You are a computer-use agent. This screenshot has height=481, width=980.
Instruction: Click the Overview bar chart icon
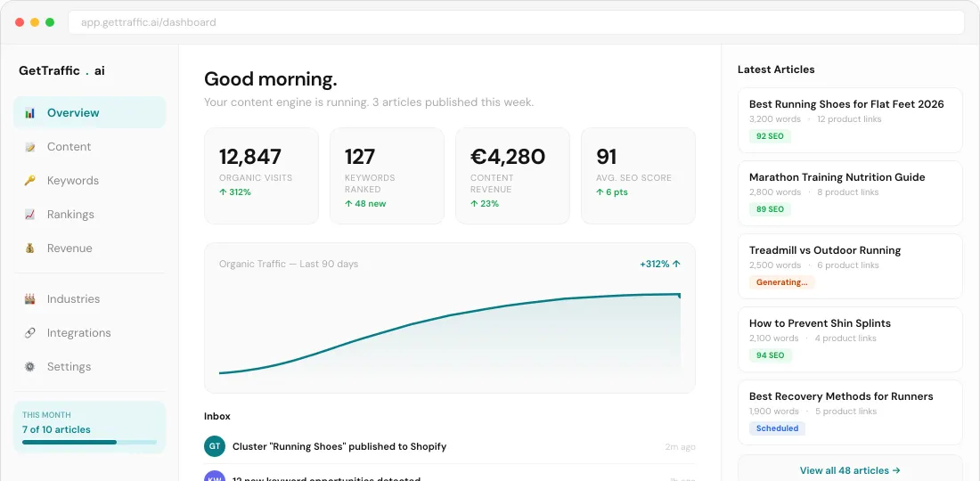coord(30,113)
